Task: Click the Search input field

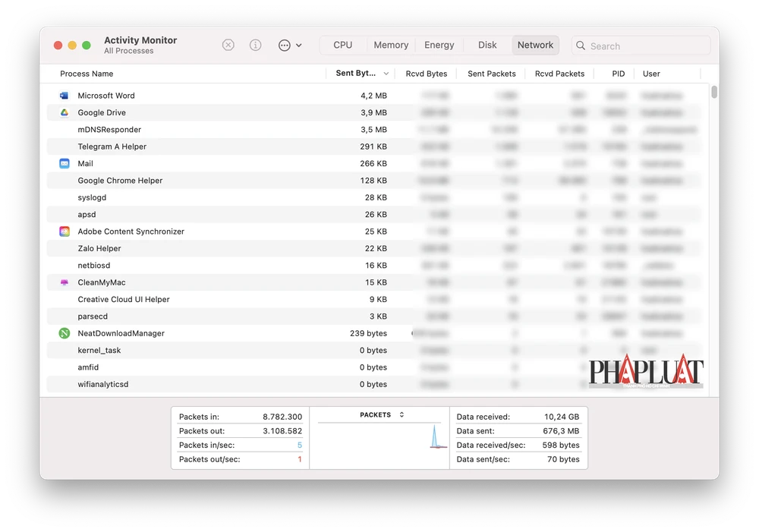Action: coord(647,46)
